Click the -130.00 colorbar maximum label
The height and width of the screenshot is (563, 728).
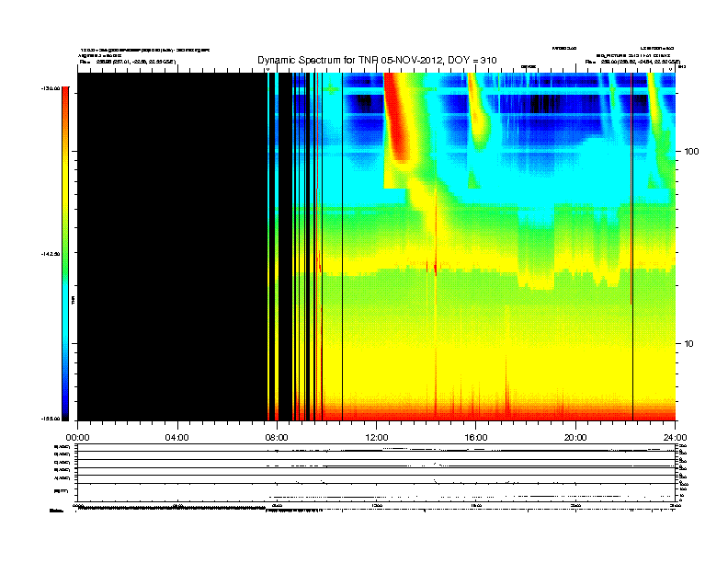(x=51, y=88)
